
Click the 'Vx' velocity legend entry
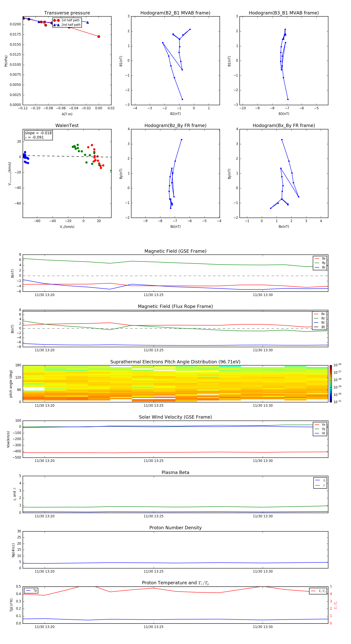320,424
